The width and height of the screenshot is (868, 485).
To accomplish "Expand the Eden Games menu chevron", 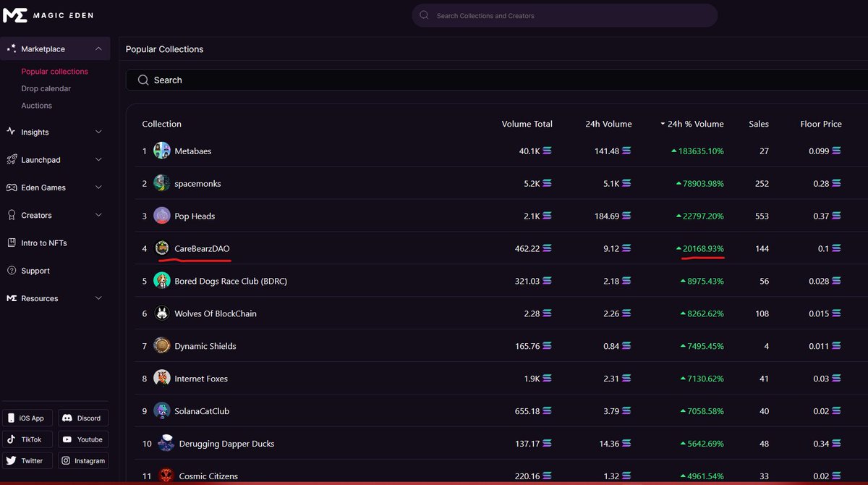I will click(98, 187).
